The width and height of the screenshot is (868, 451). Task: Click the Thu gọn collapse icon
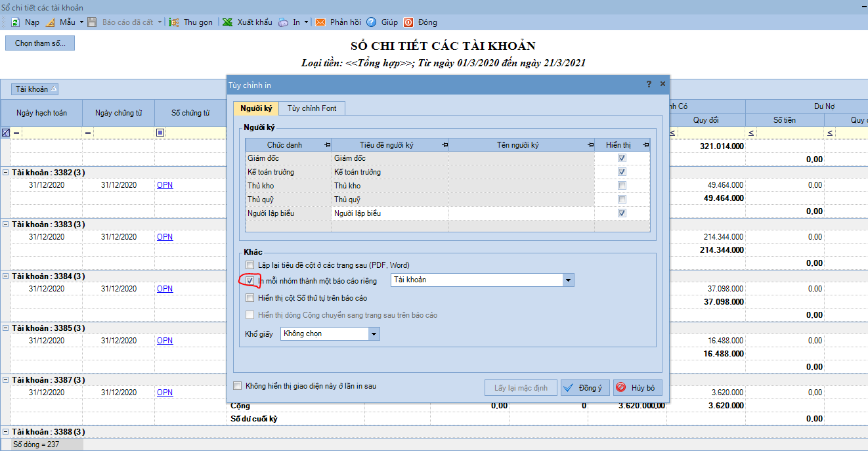[174, 22]
